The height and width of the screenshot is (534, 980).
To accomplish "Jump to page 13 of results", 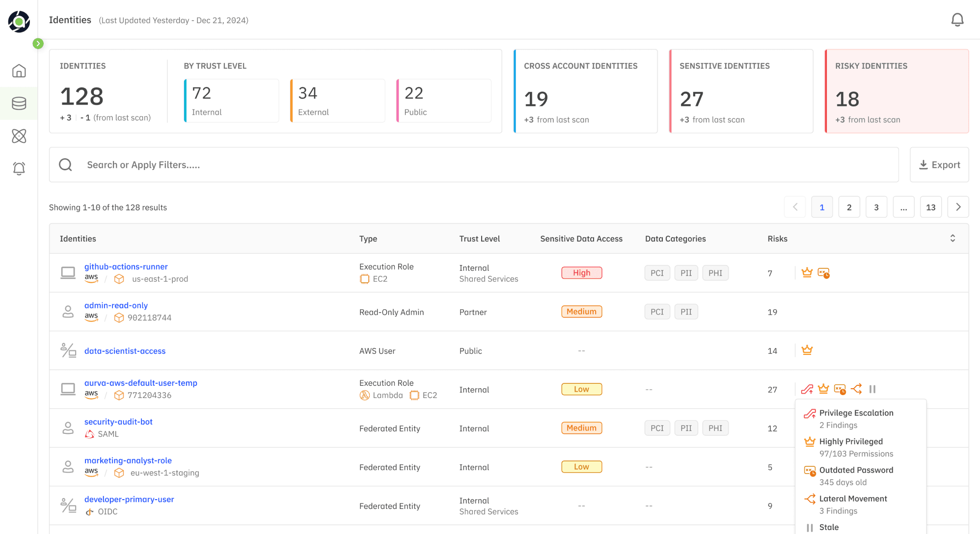I will tap(930, 207).
